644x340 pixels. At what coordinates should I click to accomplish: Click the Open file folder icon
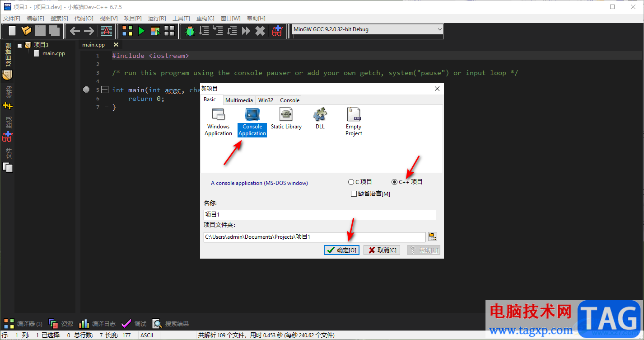(x=26, y=31)
